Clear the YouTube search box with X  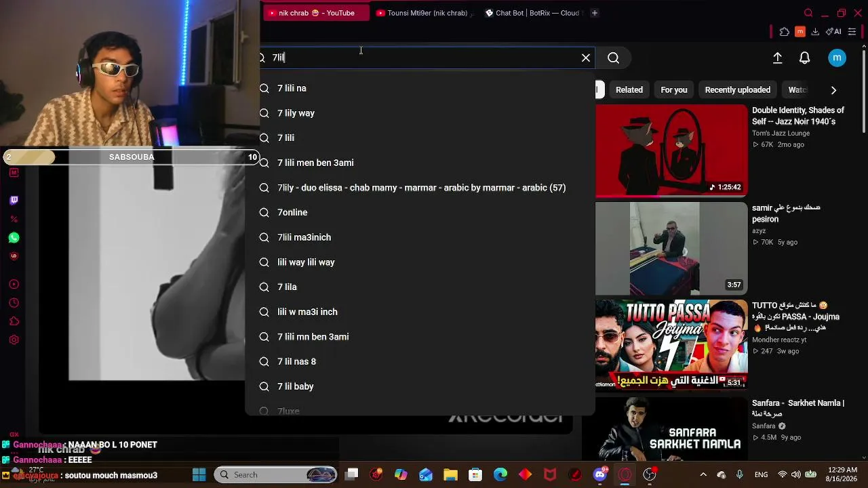pos(586,58)
